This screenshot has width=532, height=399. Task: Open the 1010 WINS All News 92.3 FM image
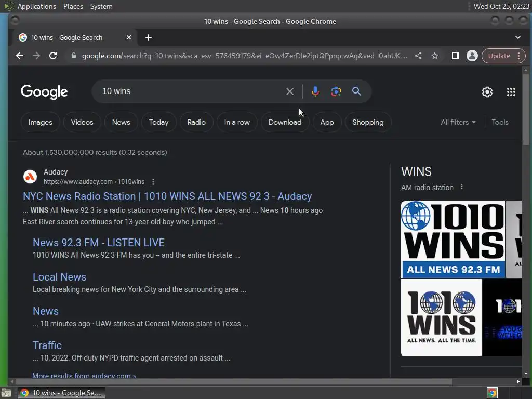453,240
